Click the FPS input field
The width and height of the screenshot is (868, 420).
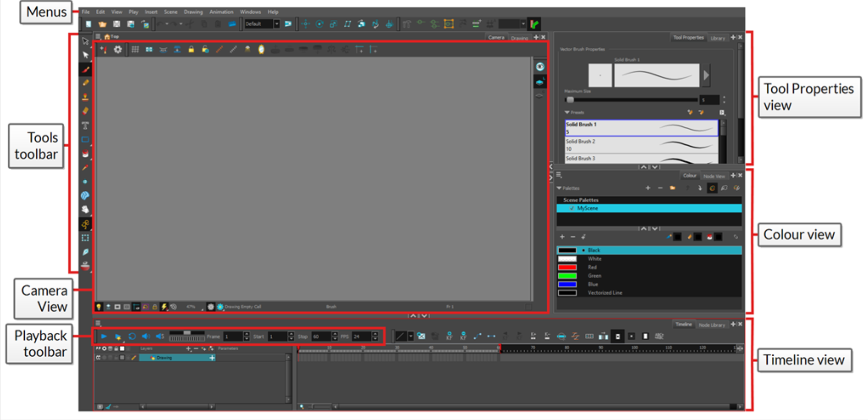coord(362,336)
